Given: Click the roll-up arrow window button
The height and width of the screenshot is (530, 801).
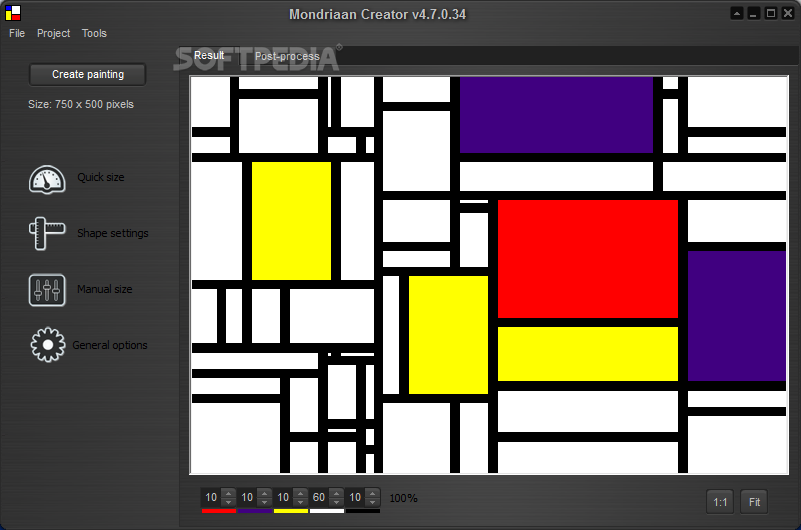Looking at the screenshot, I should (737, 14).
